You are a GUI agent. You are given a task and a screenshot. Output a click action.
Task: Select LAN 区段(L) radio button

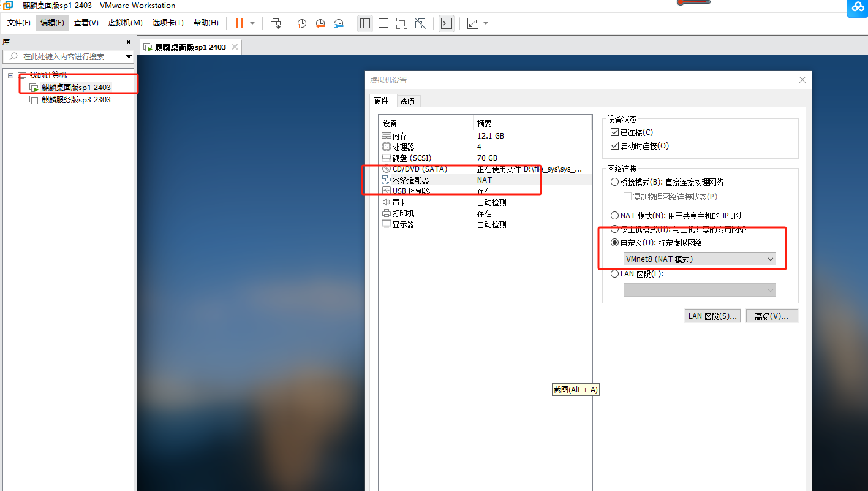click(614, 274)
